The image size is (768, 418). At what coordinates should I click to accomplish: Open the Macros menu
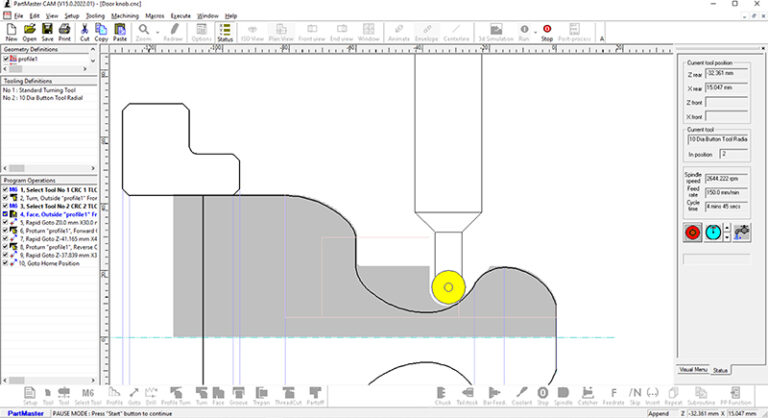pos(155,16)
